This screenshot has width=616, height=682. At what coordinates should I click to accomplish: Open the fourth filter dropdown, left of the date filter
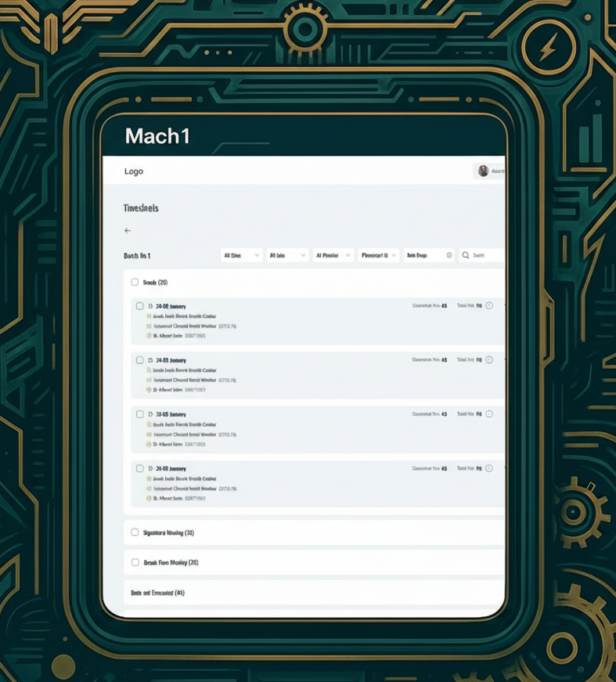click(x=379, y=255)
